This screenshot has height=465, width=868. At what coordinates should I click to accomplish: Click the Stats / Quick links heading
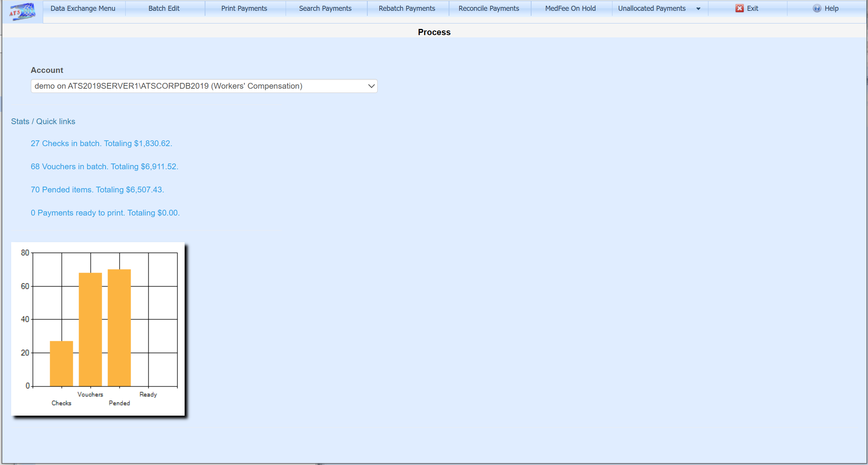tap(43, 121)
